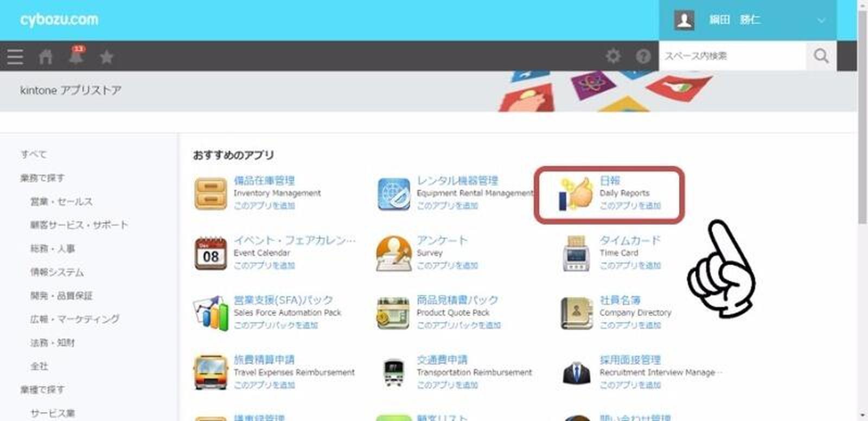Open the settings gear icon
The width and height of the screenshot is (868, 421).
pyautogui.click(x=613, y=56)
